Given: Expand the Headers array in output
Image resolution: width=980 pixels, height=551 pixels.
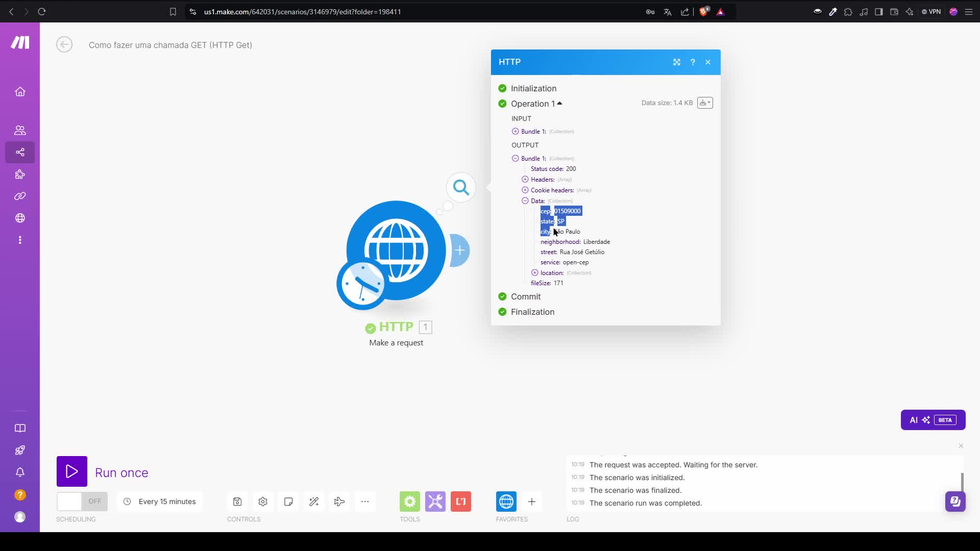Looking at the screenshot, I should coord(525,180).
